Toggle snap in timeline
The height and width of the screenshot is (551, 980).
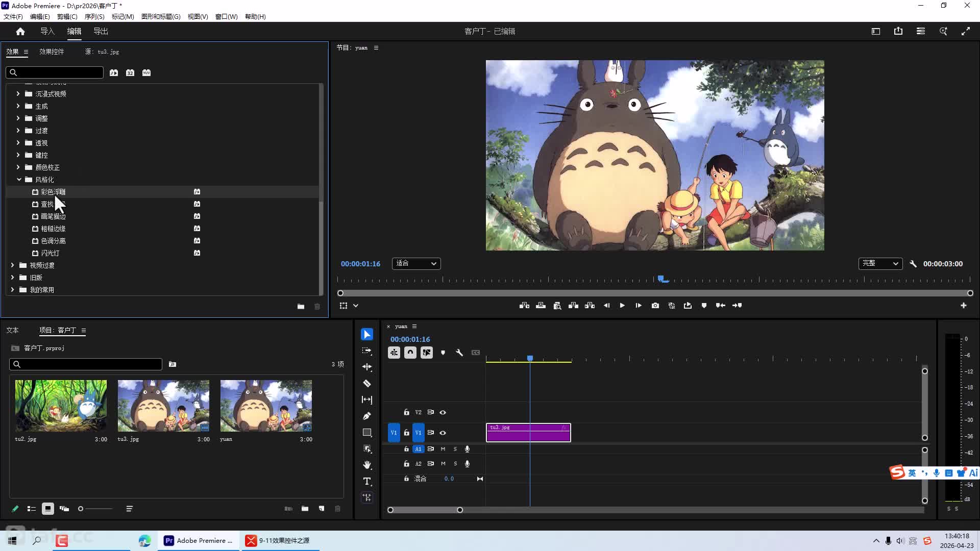coord(410,353)
